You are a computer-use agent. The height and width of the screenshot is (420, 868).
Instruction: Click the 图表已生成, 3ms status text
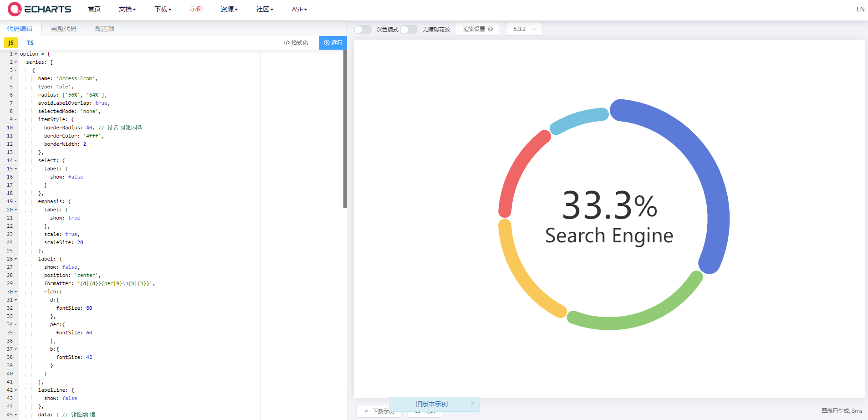842,411
